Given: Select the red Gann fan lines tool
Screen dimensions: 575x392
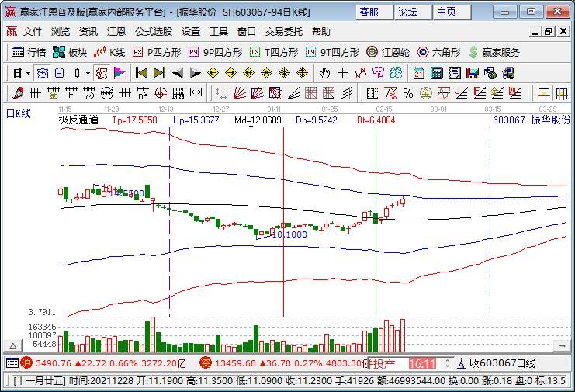Looking at the screenshot, I should coord(240,93).
